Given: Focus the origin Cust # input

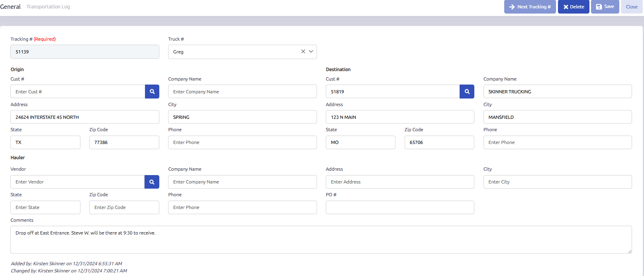Looking at the screenshot, I should [x=78, y=91].
